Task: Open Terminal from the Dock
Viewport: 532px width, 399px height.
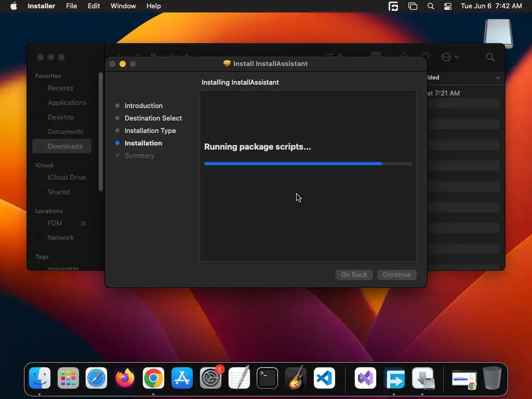Action: click(x=268, y=378)
